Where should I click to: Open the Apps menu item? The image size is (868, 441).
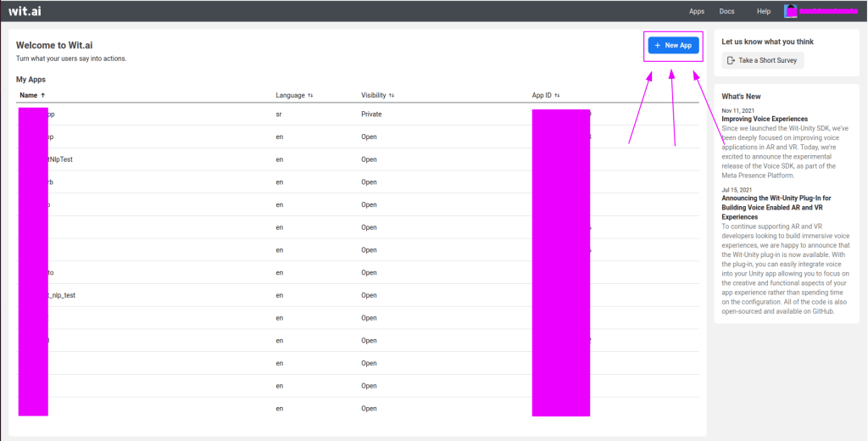point(697,12)
